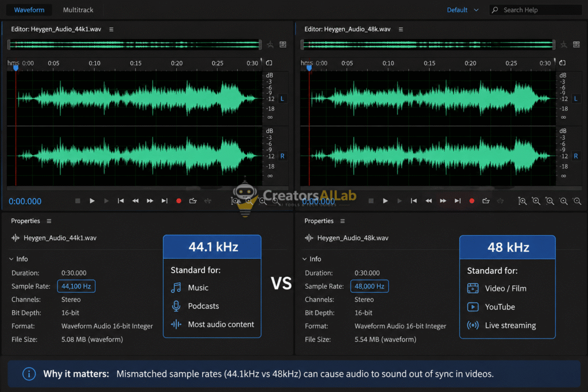588x392 pixels.
Task: Click the info icon beside Why it matters
Action: [29, 374]
